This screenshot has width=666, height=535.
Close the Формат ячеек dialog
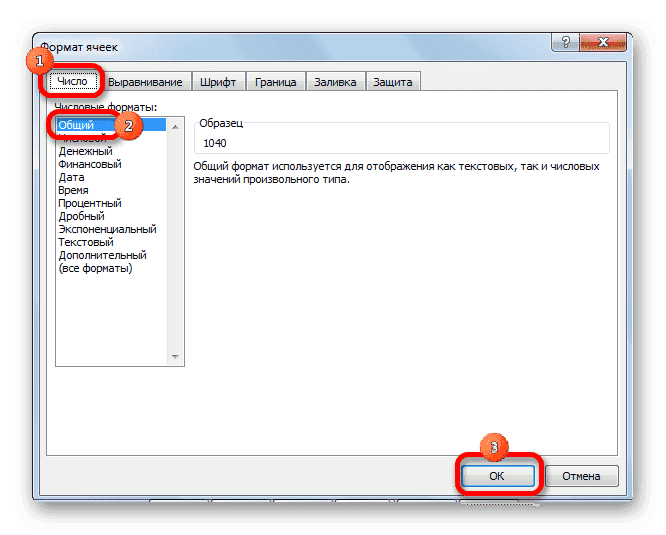pos(603,42)
